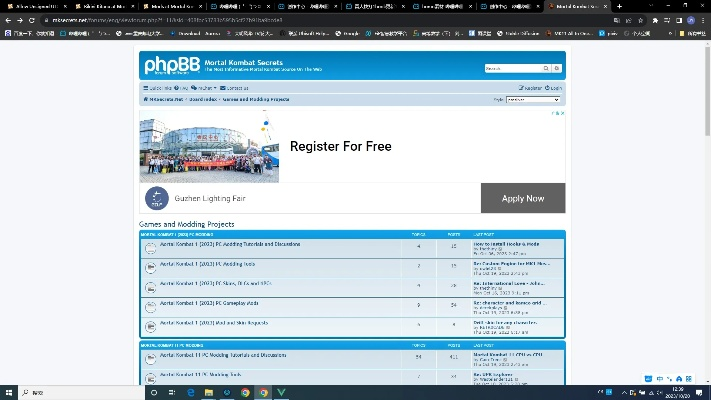Click the phpBB logo in the header
Viewport: 711px width, 400px height.
(x=171, y=66)
